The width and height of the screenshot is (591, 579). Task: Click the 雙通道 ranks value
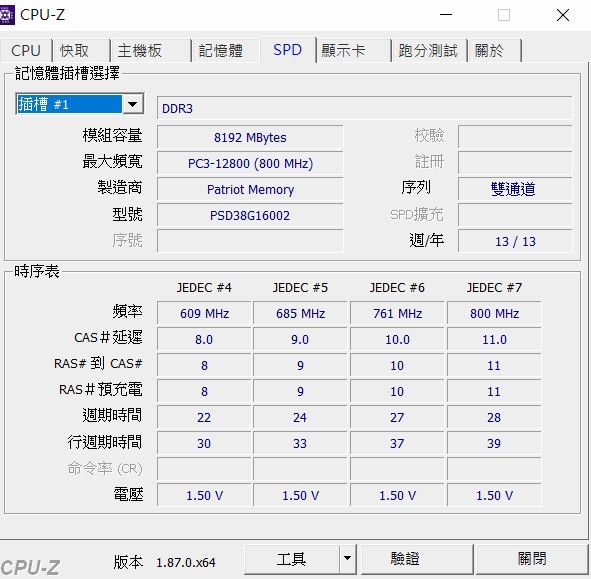[515, 189]
